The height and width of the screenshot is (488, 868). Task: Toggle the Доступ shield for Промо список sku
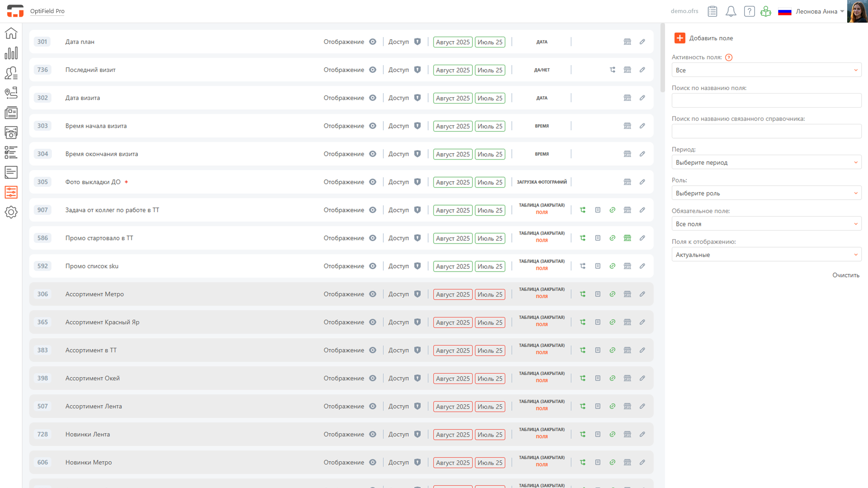point(417,266)
